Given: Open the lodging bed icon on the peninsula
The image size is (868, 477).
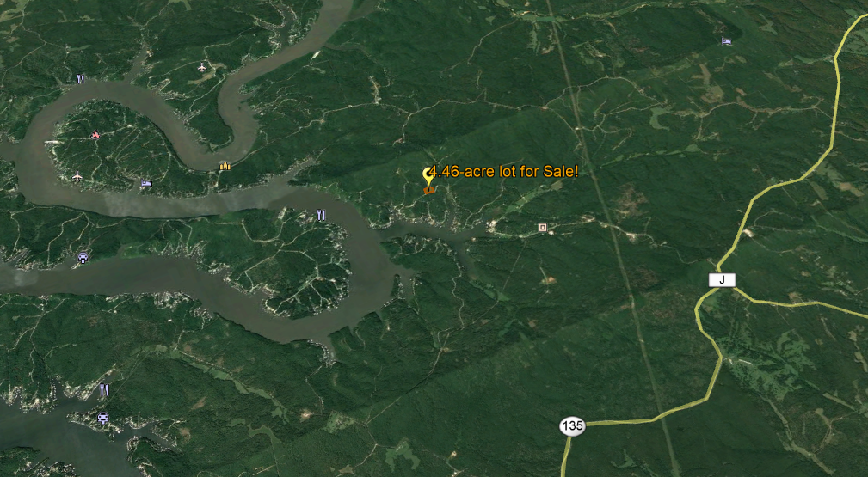Looking at the screenshot, I should (x=146, y=184).
